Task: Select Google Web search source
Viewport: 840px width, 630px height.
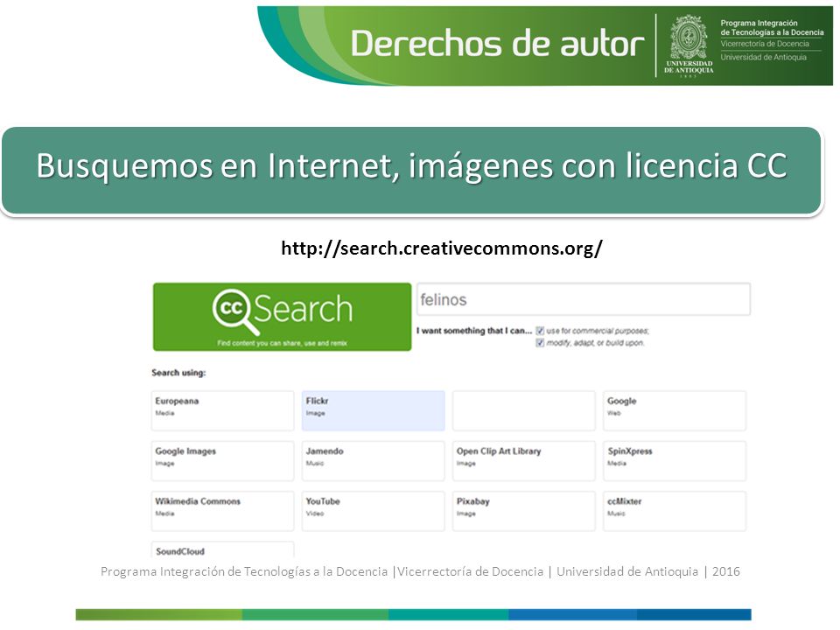Action: coord(675,411)
